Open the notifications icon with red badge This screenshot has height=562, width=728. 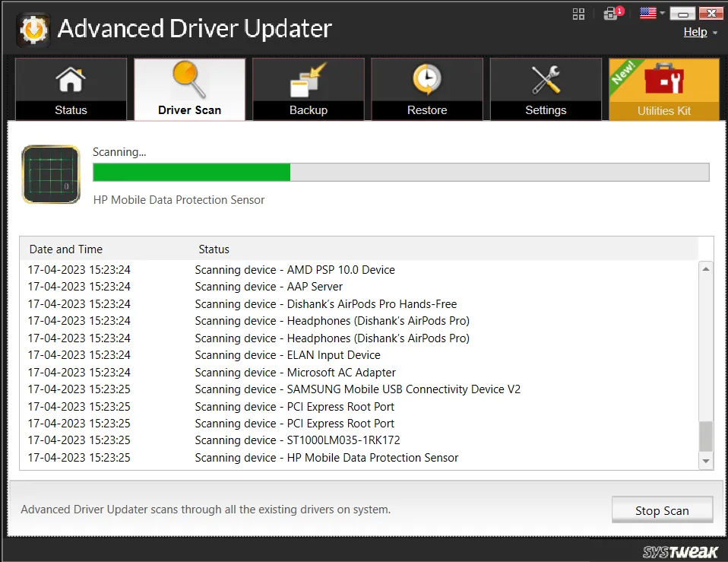coord(613,13)
